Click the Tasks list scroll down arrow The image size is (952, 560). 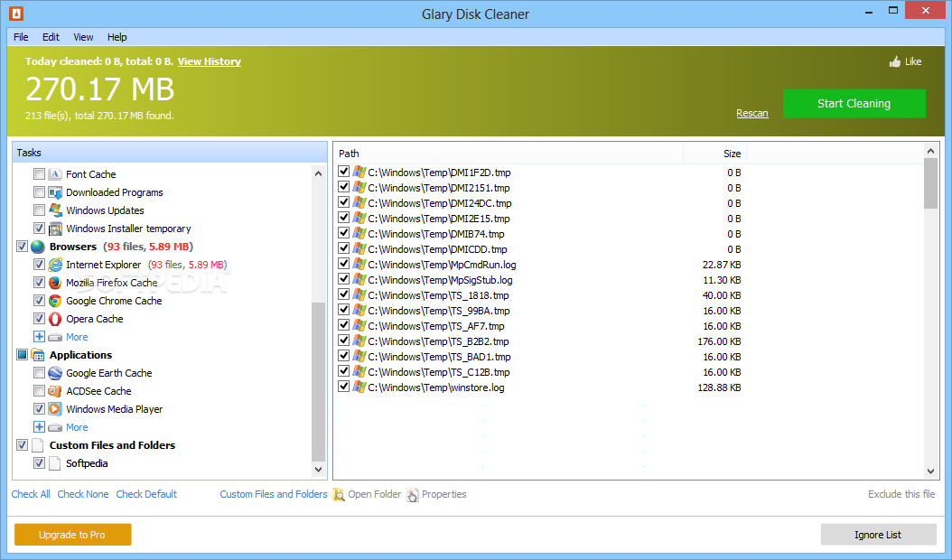point(319,470)
